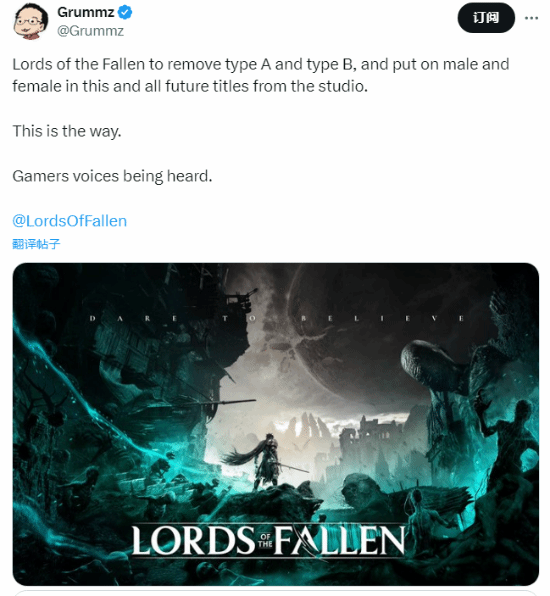Visit the @Grummz handle link
Viewport: 550px width, 596px height.
(90, 31)
